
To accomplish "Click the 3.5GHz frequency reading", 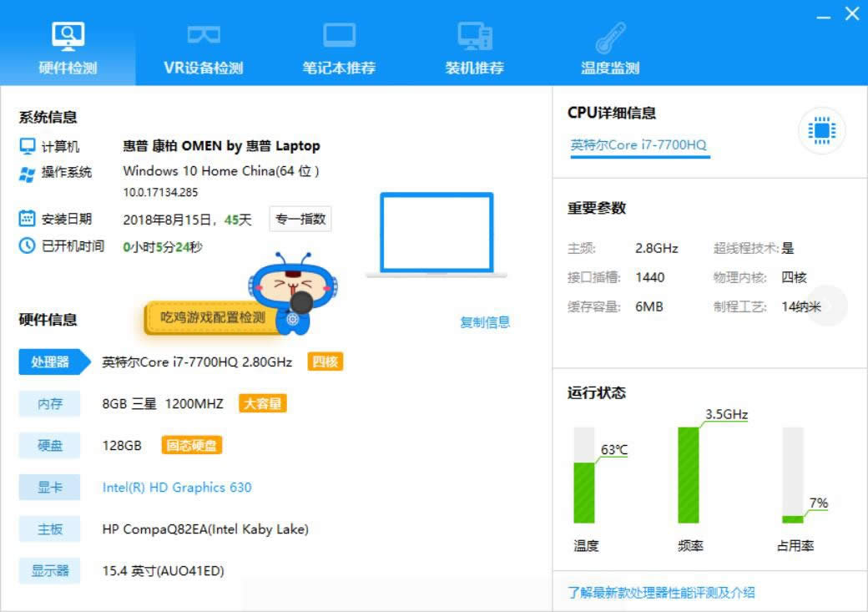I will [726, 414].
